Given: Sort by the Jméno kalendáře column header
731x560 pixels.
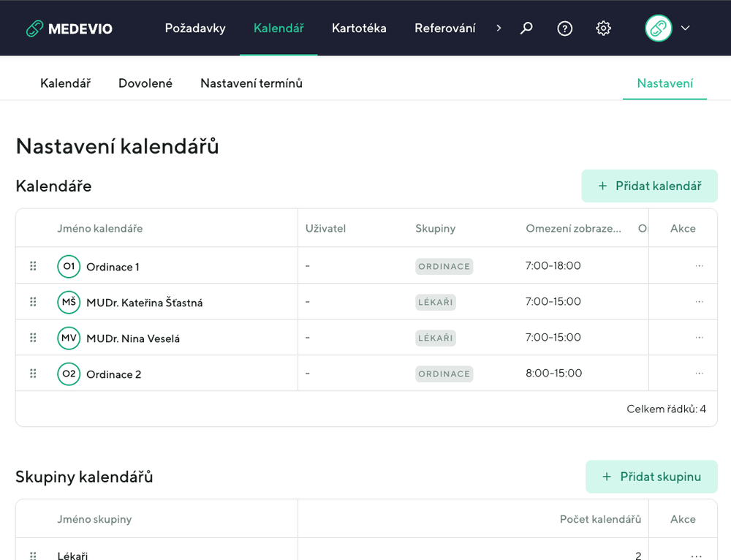Looking at the screenshot, I should pos(100,229).
